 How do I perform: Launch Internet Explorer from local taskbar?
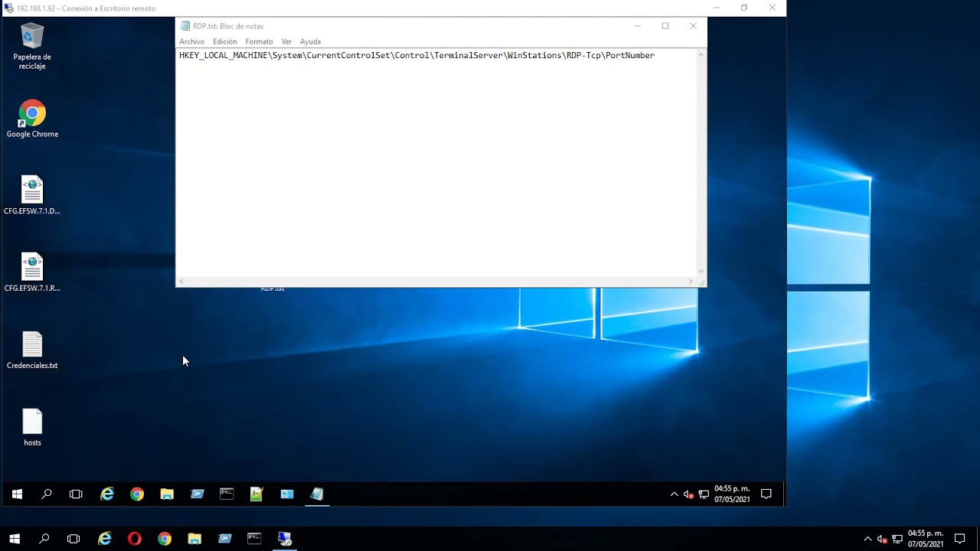click(105, 539)
